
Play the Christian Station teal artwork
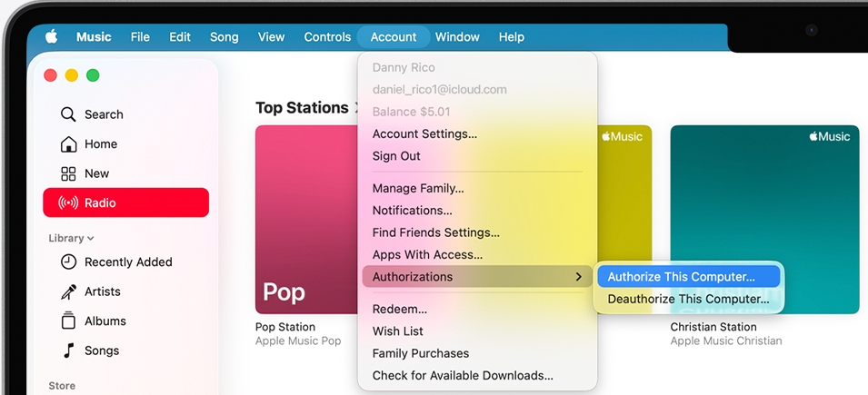[x=765, y=220]
